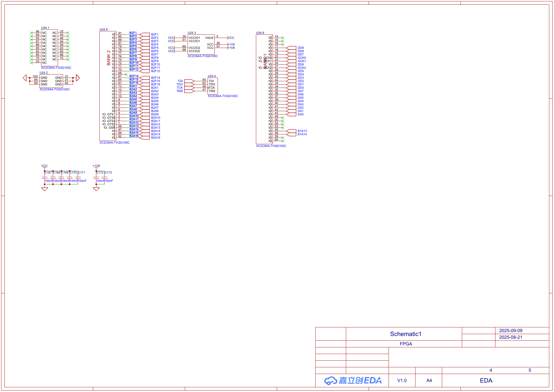Select the DD9 net port flag
Screen dimensions: 554x392
tap(291, 48)
